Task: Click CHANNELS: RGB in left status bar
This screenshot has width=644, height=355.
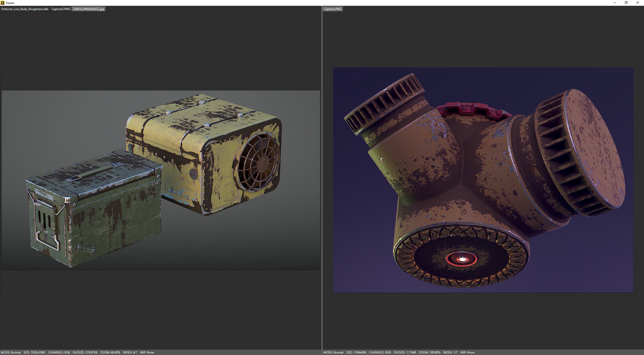Action: (59, 352)
